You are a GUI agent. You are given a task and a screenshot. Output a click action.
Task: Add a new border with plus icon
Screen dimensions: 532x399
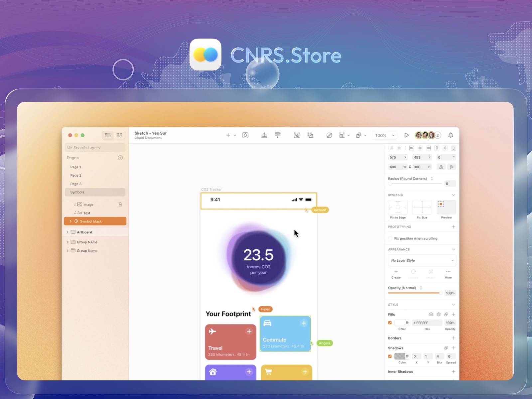pos(453,338)
